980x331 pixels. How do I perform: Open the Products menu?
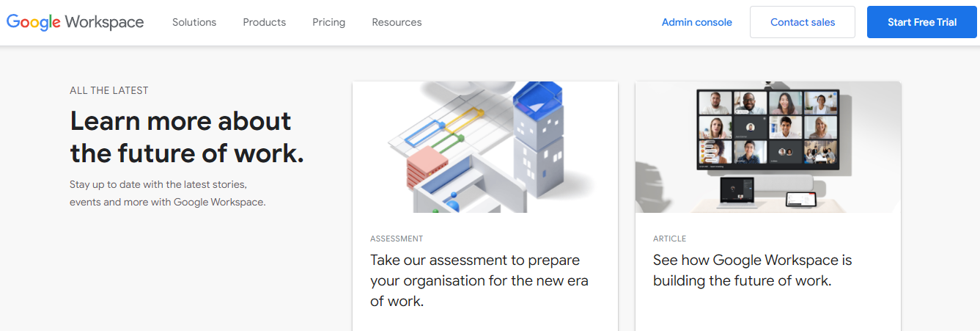[265, 22]
